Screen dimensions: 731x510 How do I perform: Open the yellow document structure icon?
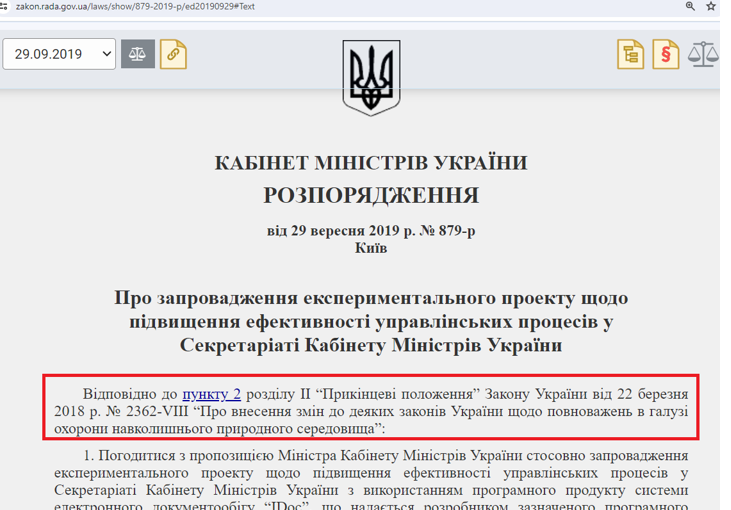coord(630,54)
